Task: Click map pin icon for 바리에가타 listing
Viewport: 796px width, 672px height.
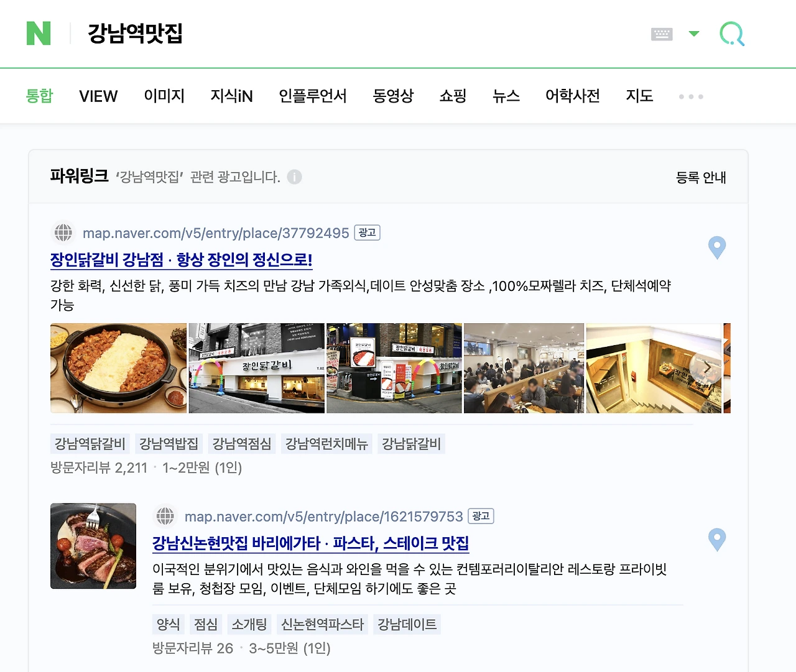Action: coord(717,540)
